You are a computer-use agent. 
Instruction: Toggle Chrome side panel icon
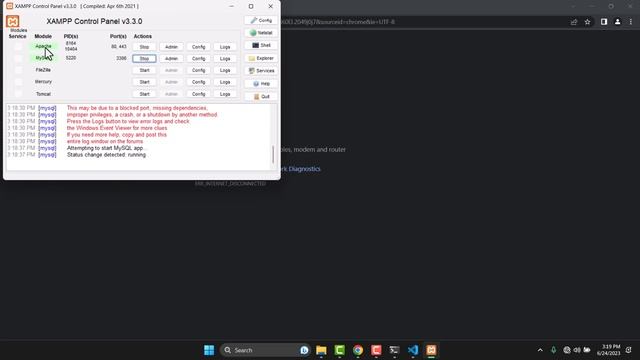(x=604, y=22)
